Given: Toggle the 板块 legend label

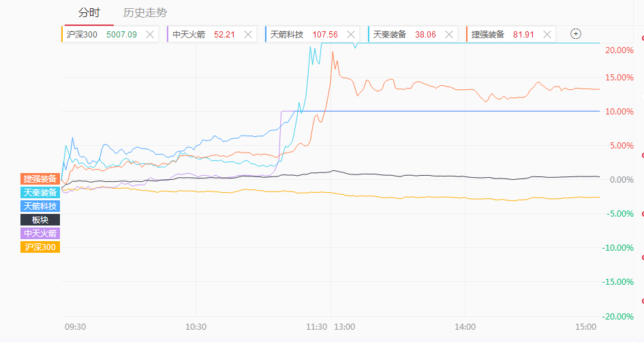Looking at the screenshot, I should [x=40, y=219].
